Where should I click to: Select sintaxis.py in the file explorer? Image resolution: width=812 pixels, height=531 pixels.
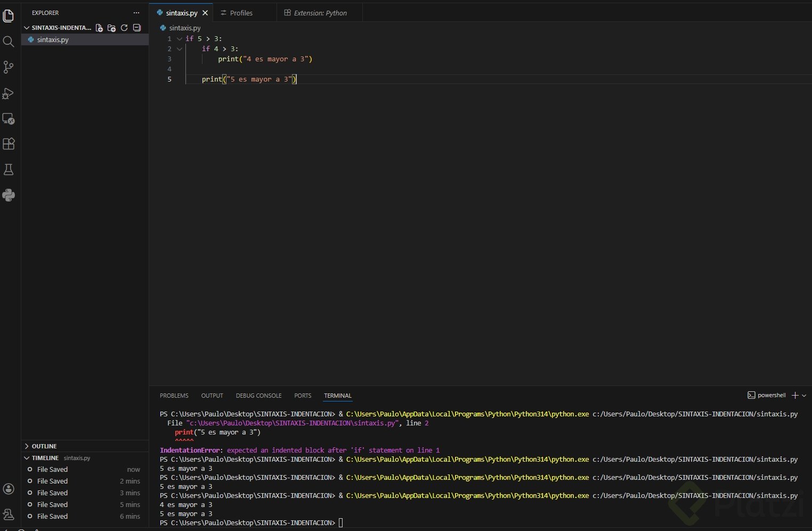coord(53,39)
